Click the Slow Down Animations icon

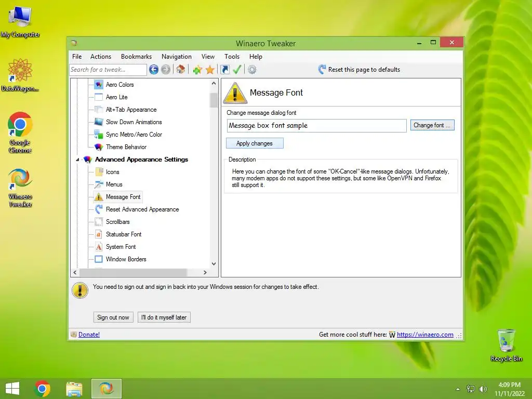[99, 122]
